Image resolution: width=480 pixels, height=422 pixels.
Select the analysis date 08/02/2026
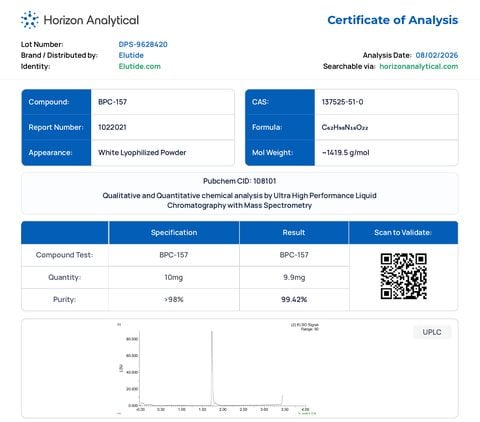pos(437,55)
